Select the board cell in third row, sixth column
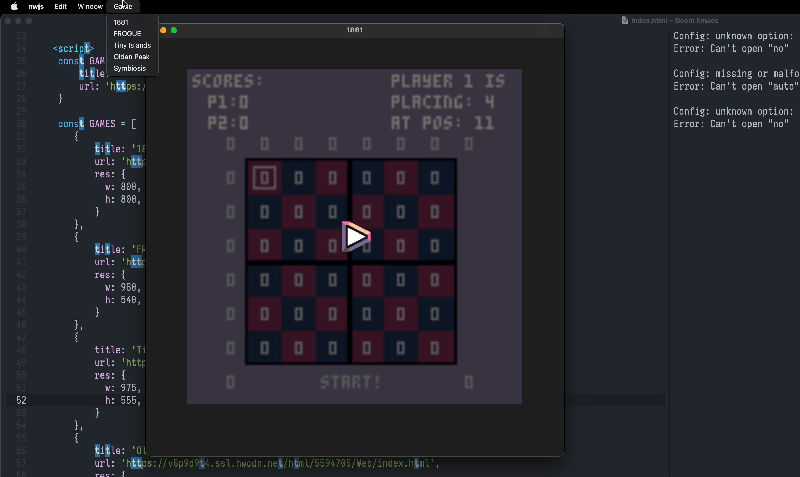This screenshot has width=800, height=477. (435, 246)
